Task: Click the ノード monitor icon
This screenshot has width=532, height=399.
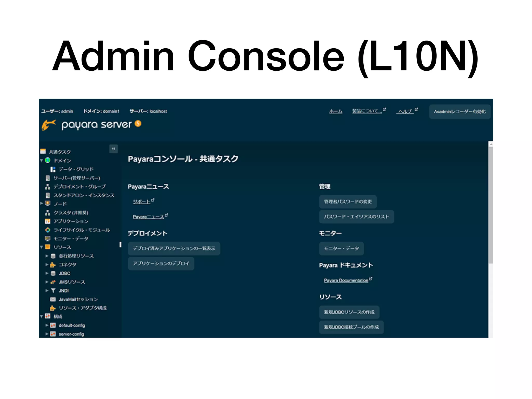Action: [48, 203]
